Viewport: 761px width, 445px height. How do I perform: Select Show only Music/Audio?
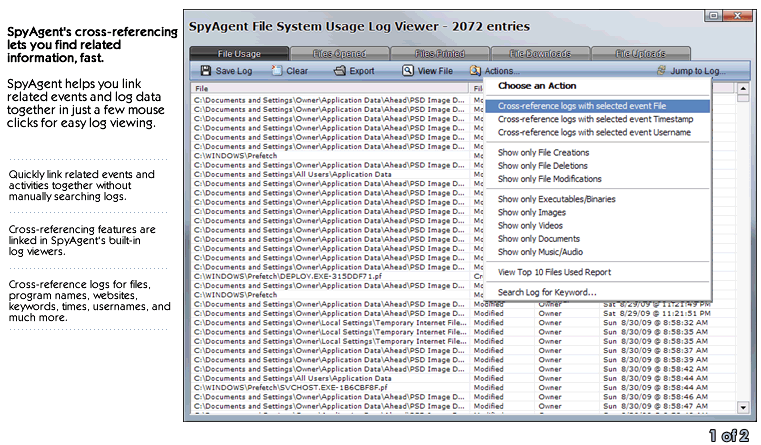click(597, 251)
